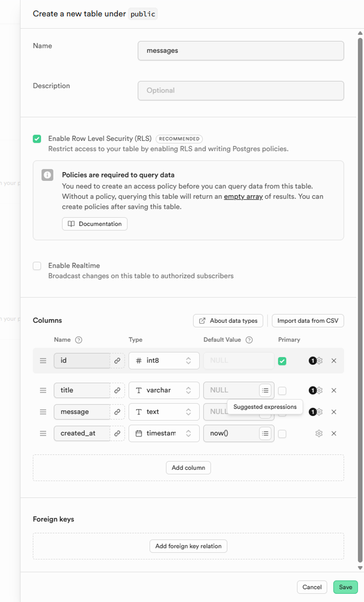Screen dimensions: 364x602
Task: Disable the Enable Row Level Security checkbox
Action: tap(37, 139)
